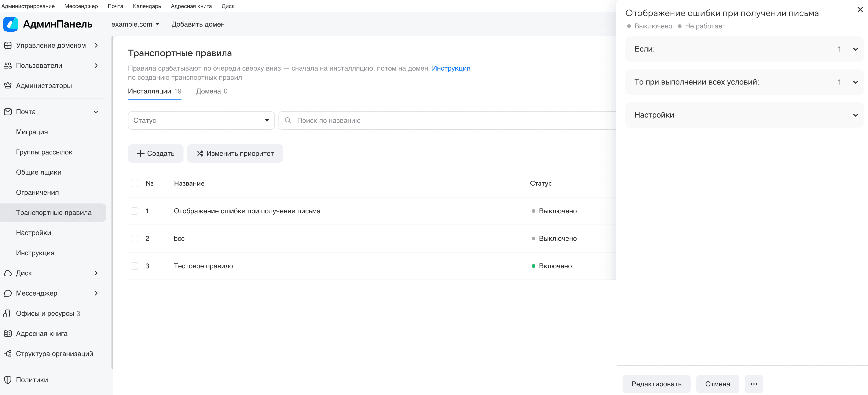Expand the Если: section
The image size is (868, 395).
click(744, 49)
